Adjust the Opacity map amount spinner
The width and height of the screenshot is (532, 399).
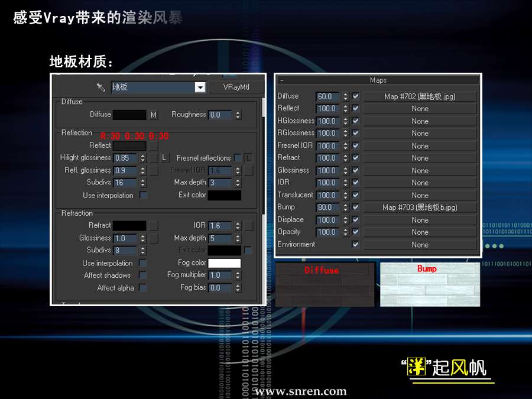345,232
